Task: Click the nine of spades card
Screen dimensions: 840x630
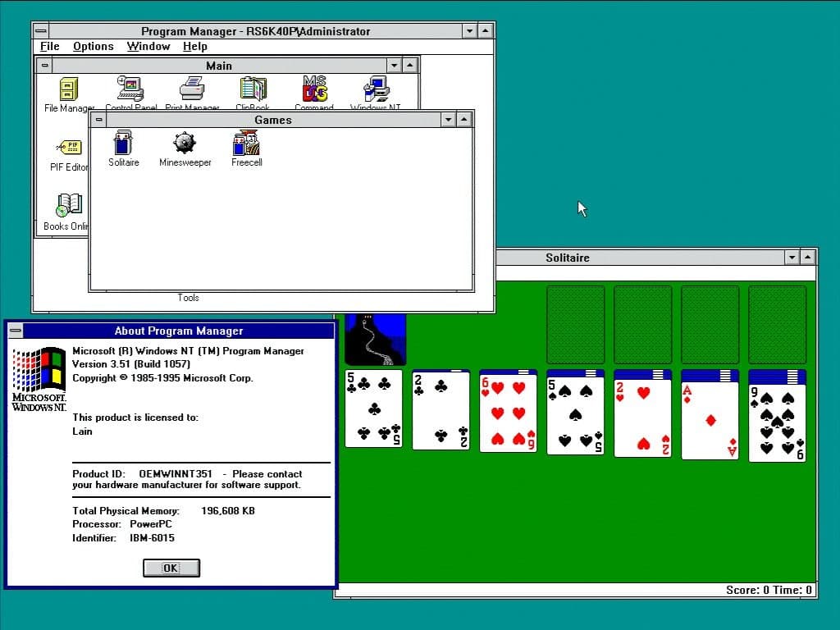Action: (x=777, y=420)
